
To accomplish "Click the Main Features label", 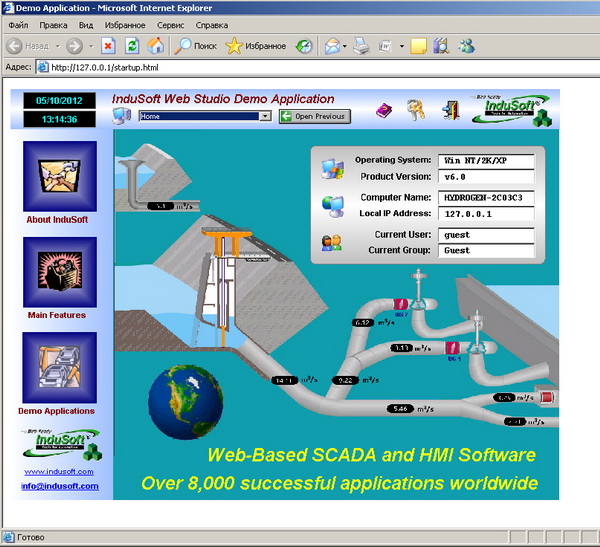I will coord(57,315).
